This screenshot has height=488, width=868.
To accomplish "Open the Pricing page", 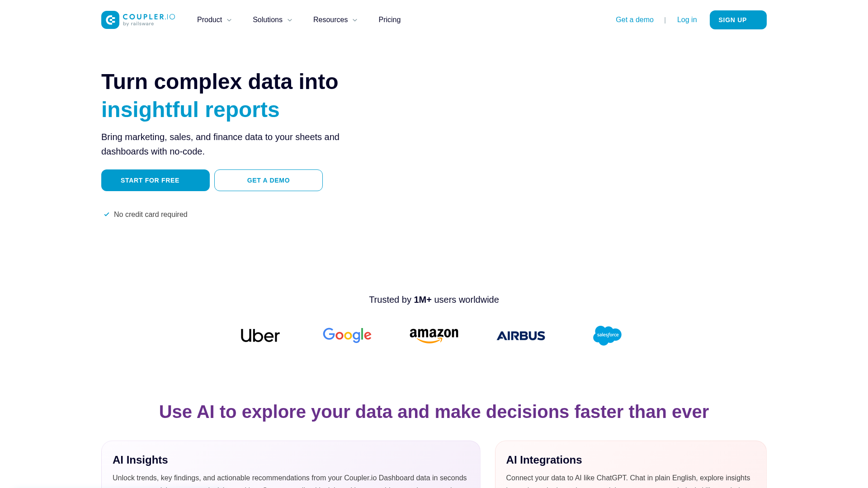I will tap(389, 19).
